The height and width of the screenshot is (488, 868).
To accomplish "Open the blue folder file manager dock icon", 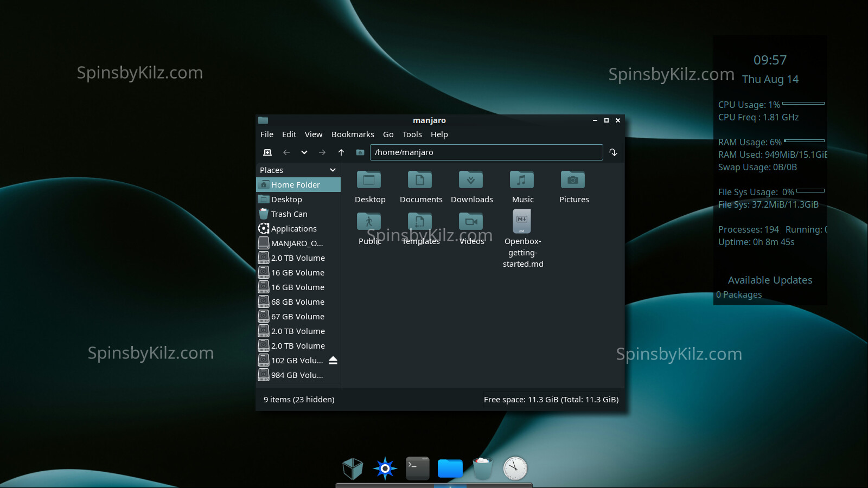I will (450, 468).
